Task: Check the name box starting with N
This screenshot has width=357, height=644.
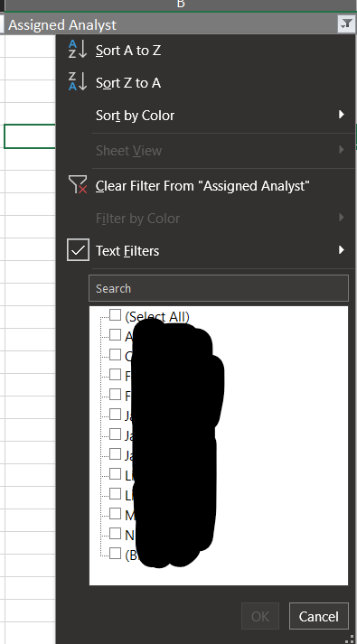Action: pos(115,534)
